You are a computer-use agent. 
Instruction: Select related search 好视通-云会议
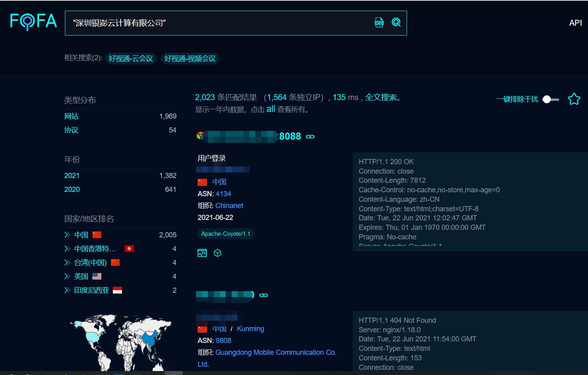[x=131, y=59]
